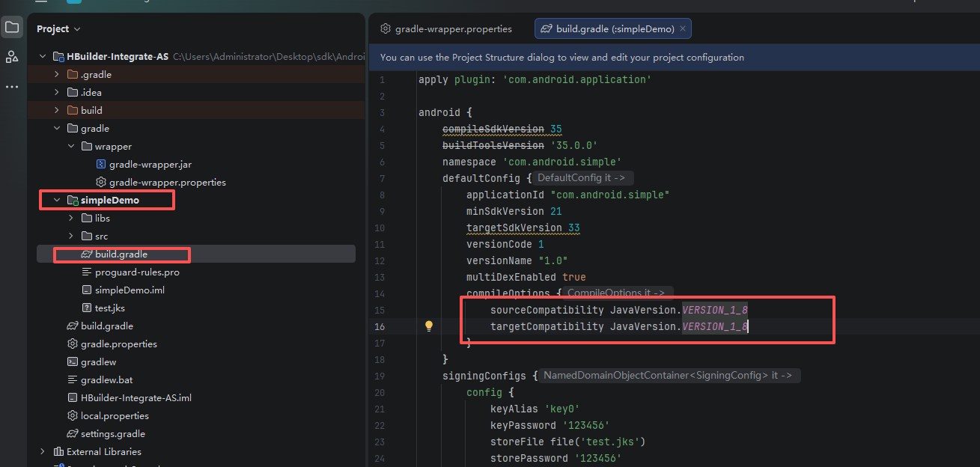Click the libs folder icon
Viewport: 980px width, 467px height.
point(87,218)
